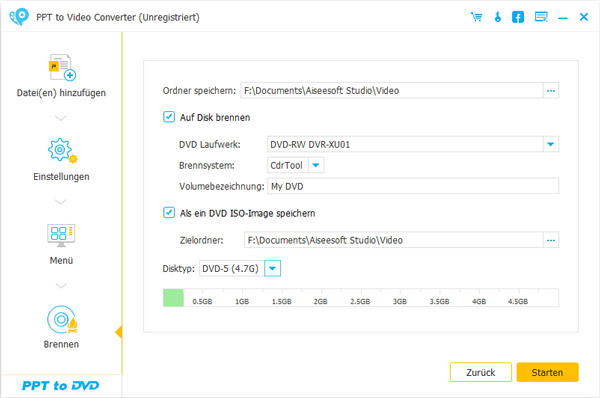Click the Volumebezeichnung label

222,186
